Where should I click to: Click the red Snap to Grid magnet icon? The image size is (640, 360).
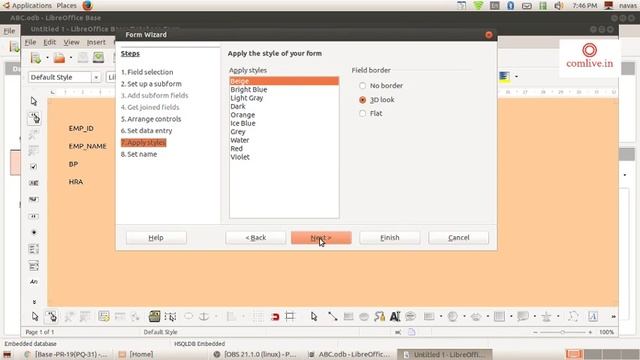coord(275,316)
